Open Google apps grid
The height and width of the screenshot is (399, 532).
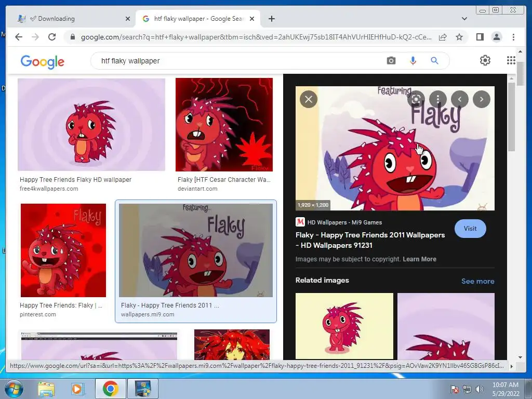pyautogui.click(x=511, y=60)
